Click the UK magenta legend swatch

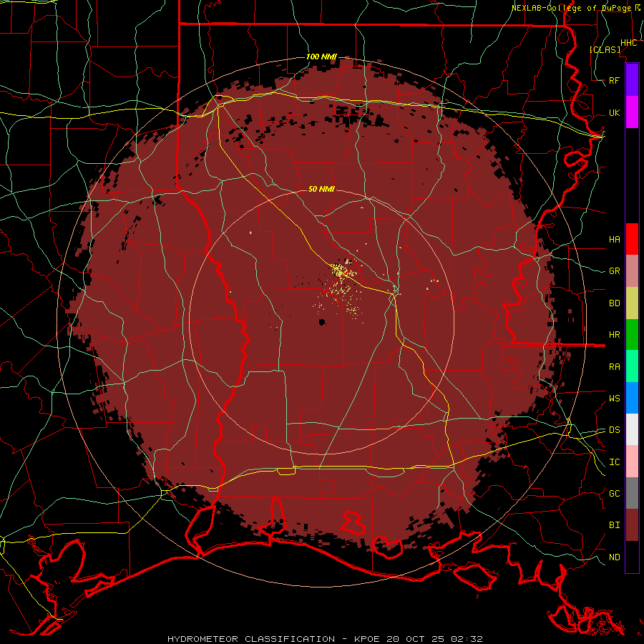(632, 112)
